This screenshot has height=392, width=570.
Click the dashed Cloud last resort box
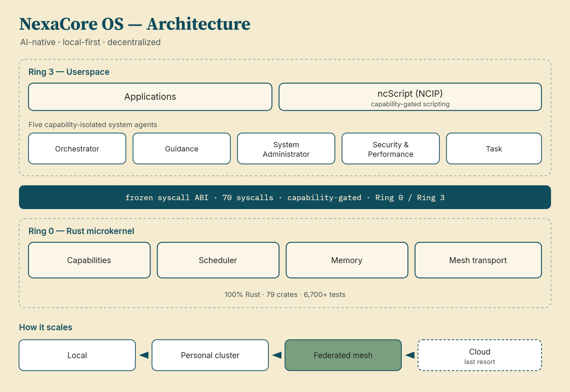coord(480,355)
